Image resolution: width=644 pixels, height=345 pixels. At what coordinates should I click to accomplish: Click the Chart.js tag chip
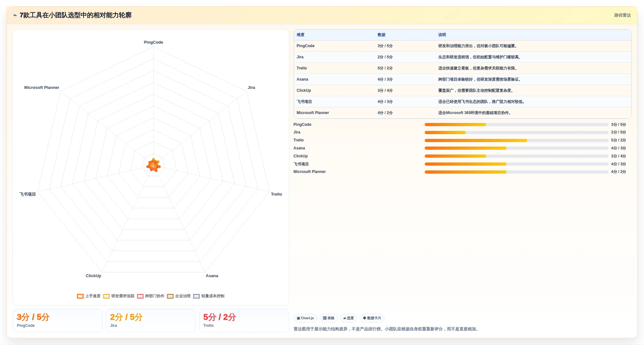coord(305,318)
